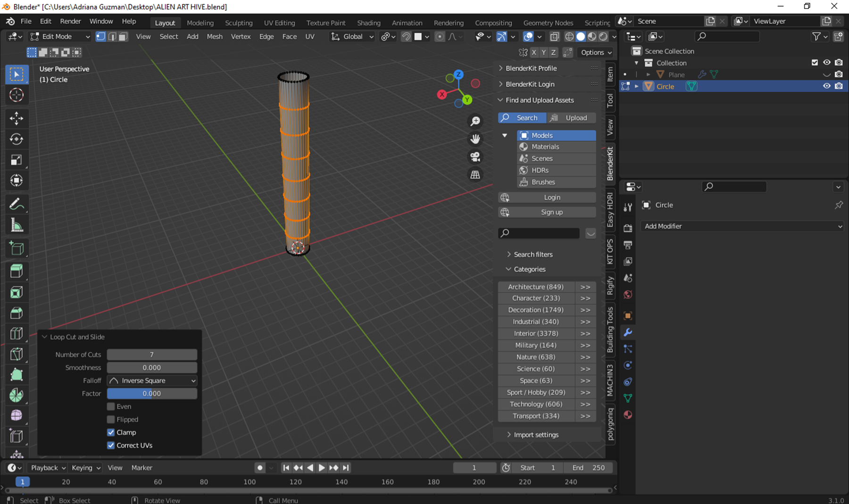Click the Factor slider field

point(152,394)
